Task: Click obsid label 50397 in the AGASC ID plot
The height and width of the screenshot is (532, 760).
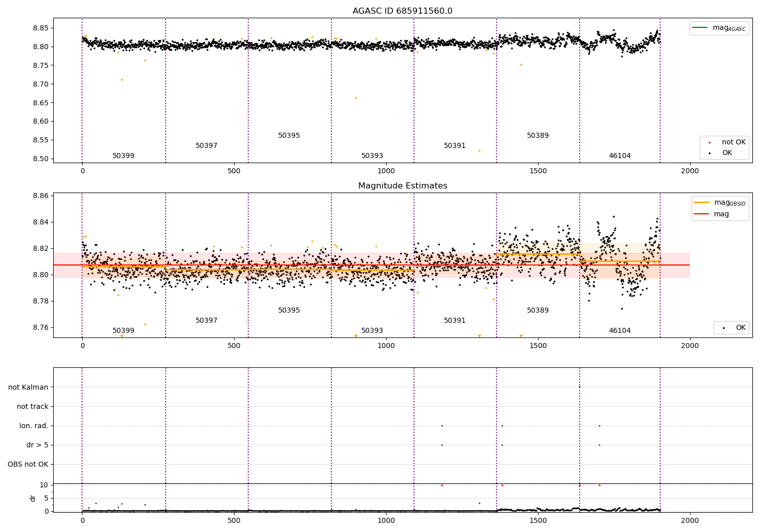Action: click(206, 146)
